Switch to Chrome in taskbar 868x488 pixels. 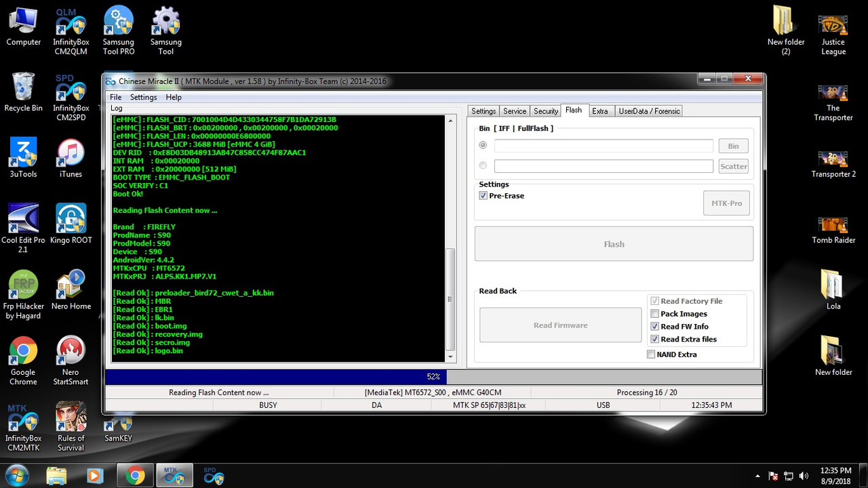tap(135, 476)
